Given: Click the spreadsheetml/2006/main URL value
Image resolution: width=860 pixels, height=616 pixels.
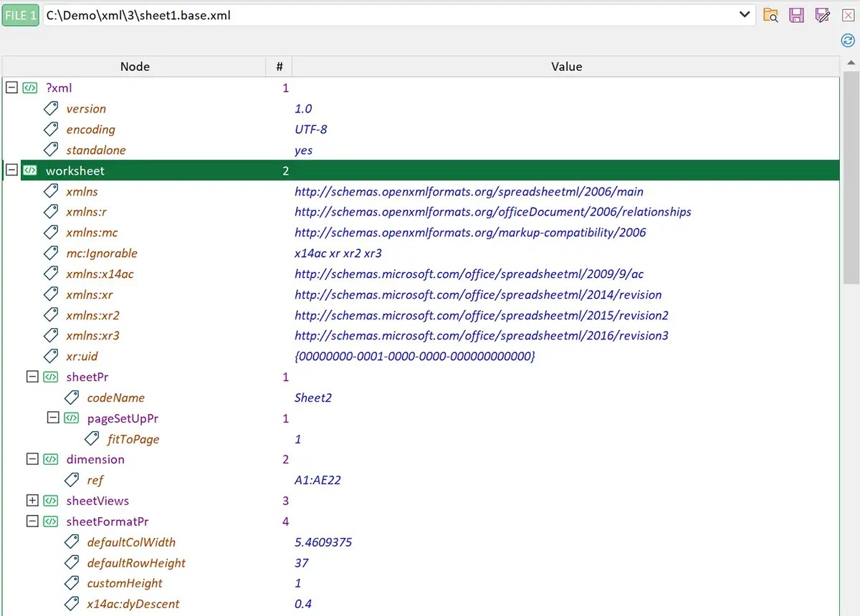Looking at the screenshot, I should (469, 191).
